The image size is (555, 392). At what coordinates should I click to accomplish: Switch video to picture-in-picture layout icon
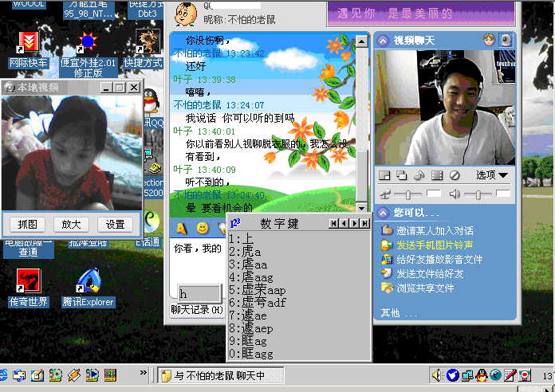[x=384, y=175]
